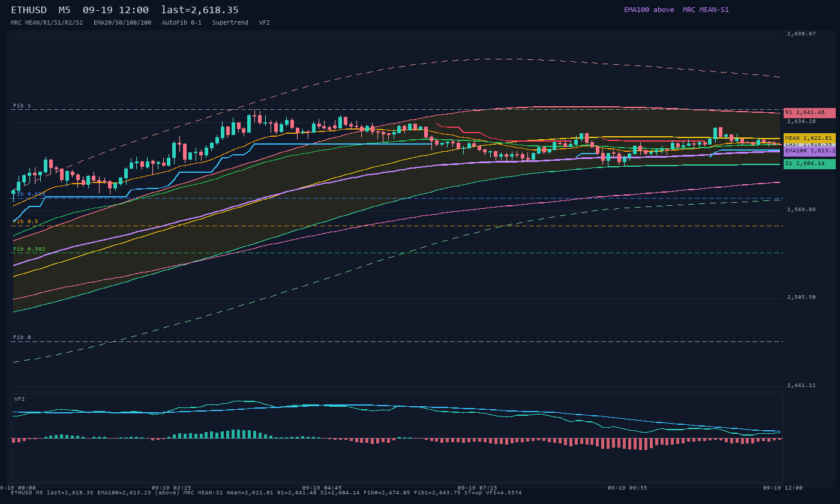Image resolution: width=840 pixels, height=504 pixels.
Task: Click the VFI oscillator panel label
Action: [x=20, y=400]
